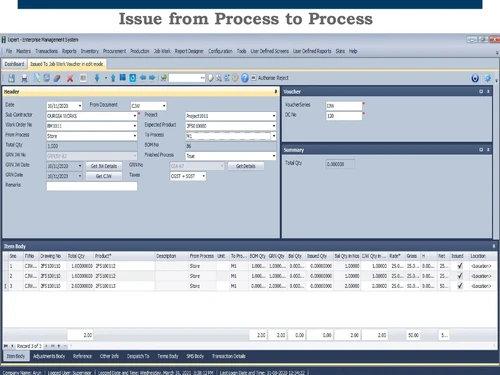Click Summary panel float icon
This screenshot has width=500, height=375.
tap(481, 150)
